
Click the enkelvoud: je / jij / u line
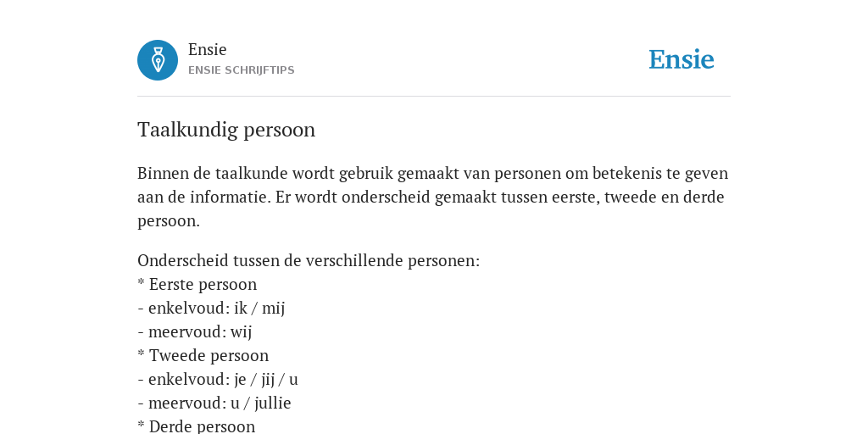[x=218, y=380]
